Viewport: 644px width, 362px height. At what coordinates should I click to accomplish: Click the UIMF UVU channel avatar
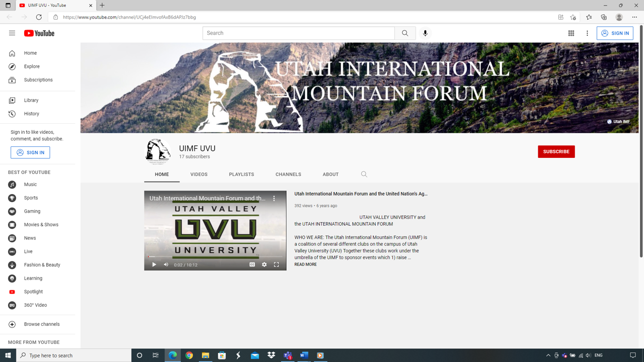pos(158,151)
